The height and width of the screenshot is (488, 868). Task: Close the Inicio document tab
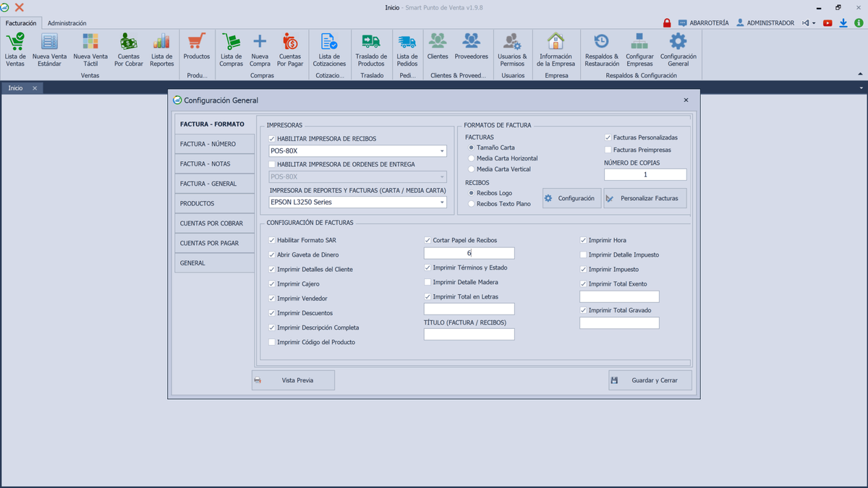point(35,88)
